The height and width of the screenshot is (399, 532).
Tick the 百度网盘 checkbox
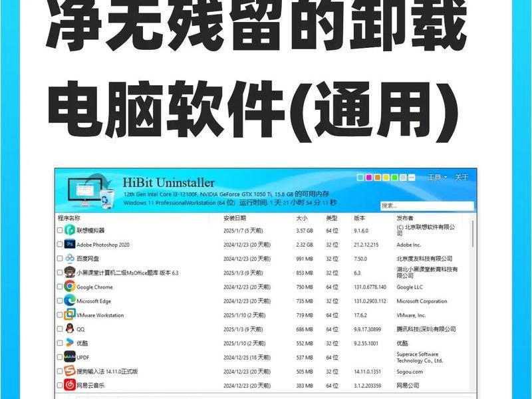(60, 259)
